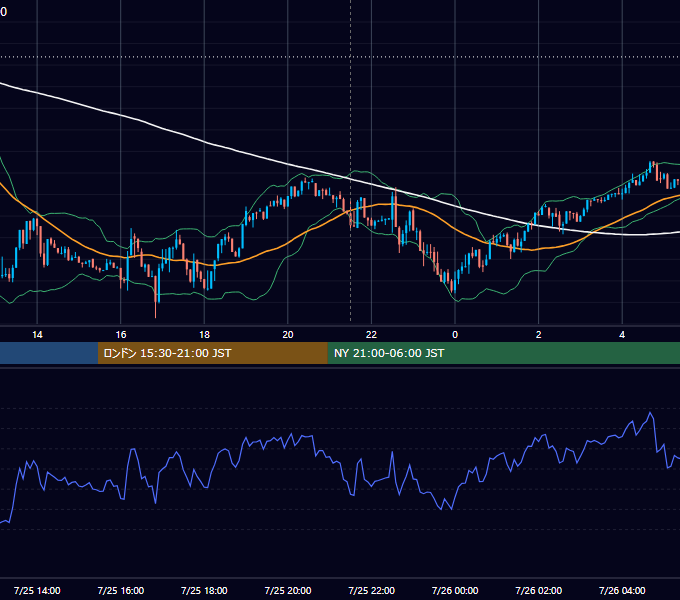Click the 7/25 16:00 date label
Image resolution: width=680 pixels, height=600 pixels.
coord(121,590)
